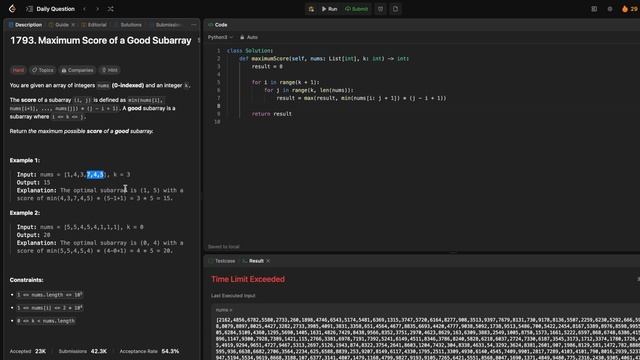Viewport: 640px width, 360px height.
Task: Switch to the Testcase tab
Action: point(222,260)
